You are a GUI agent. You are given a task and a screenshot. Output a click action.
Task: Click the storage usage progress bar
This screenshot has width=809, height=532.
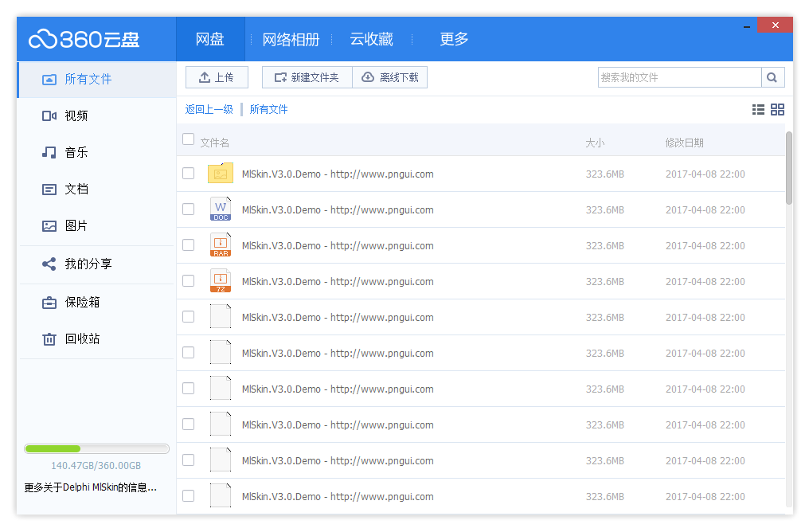tap(96, 449)
